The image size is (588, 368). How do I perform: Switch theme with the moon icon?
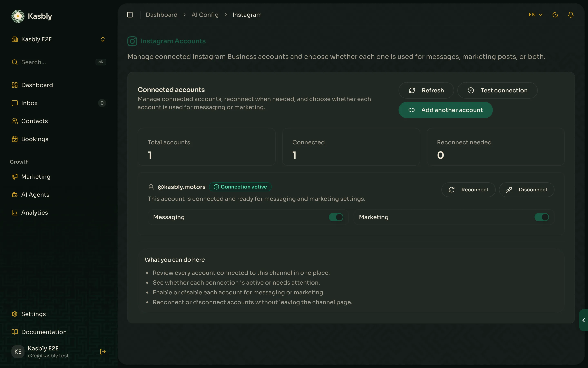pyautogui.click(x=555, y=15)
